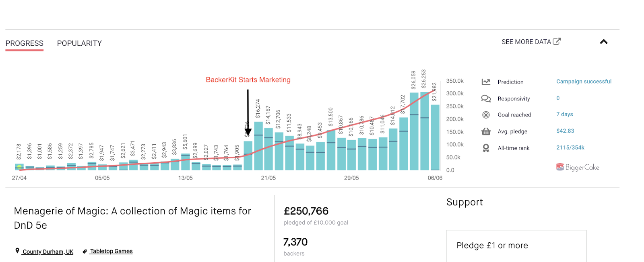
Task: Click the Avg. pledge basket icon
Action: coord(486,131)
